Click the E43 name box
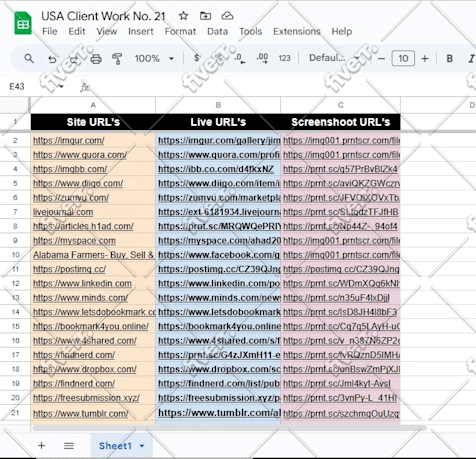476x459 pixels. tap(17, 87)
